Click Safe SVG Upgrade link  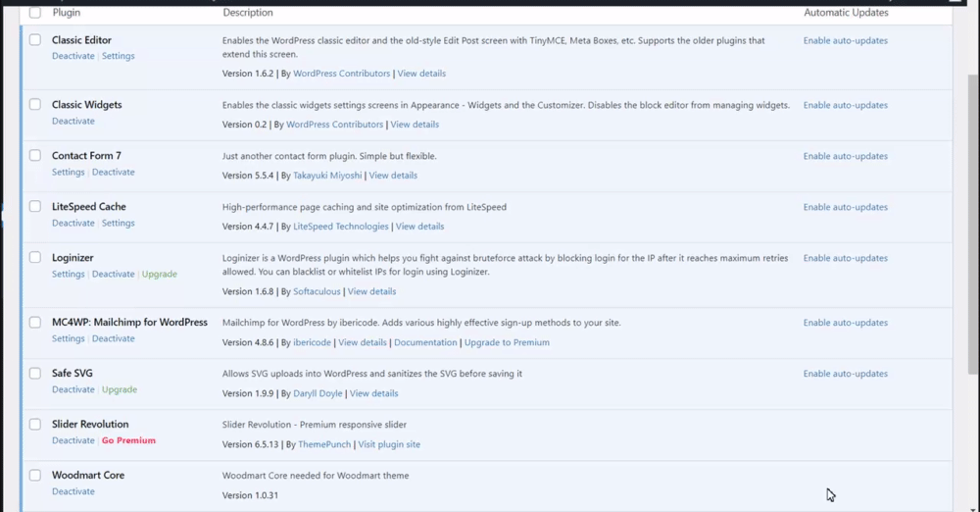pos(120,389)
